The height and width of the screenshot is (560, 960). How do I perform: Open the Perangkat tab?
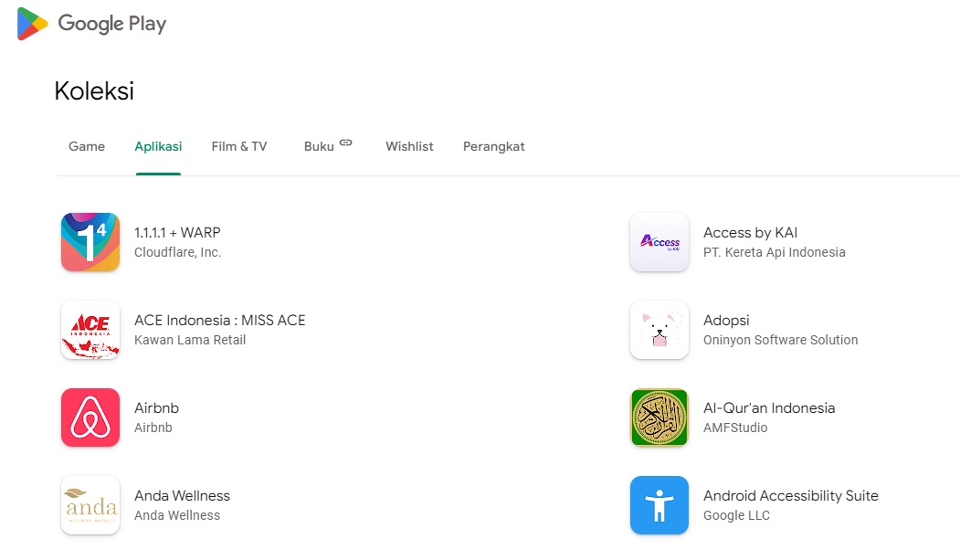point(493,146)
